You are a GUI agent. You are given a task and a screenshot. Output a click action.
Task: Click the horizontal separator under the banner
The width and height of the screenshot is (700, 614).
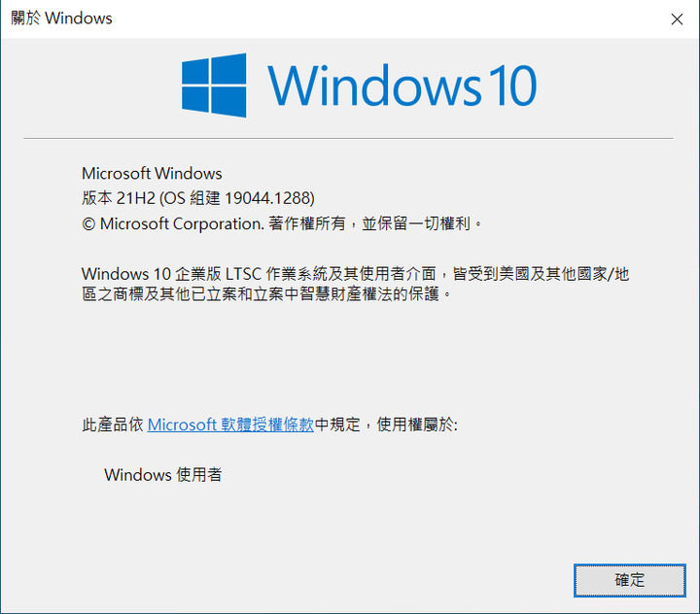point(348,138)
